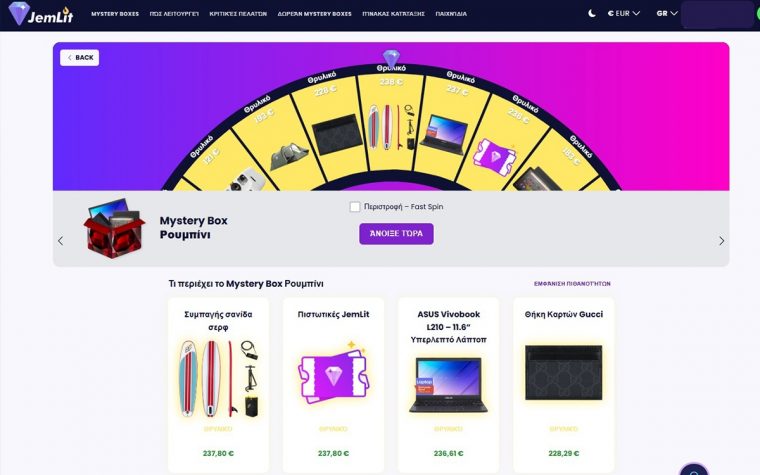Viewport: 760px width, 475px height.
Task: Select the laptop on the 237 € wheel segment
Action: pyautogui.click(x=444, y=134)
